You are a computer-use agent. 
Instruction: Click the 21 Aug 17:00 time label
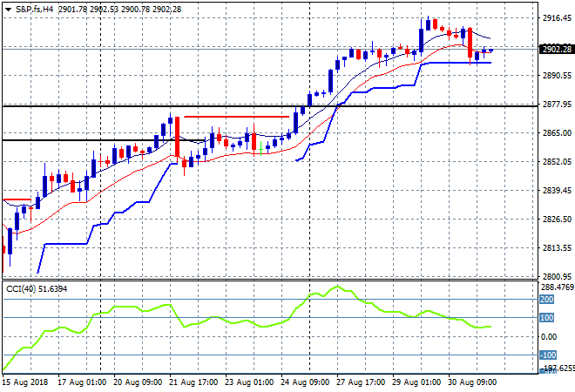193,382
